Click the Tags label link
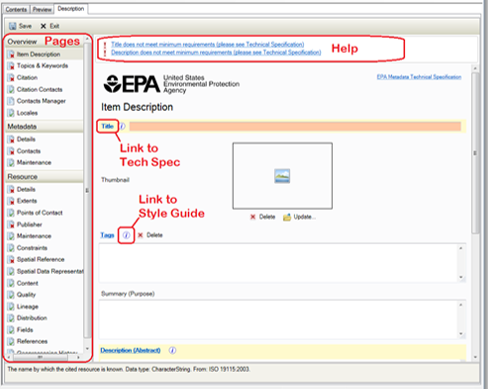The image size is (488, 389). click(107, 235)
